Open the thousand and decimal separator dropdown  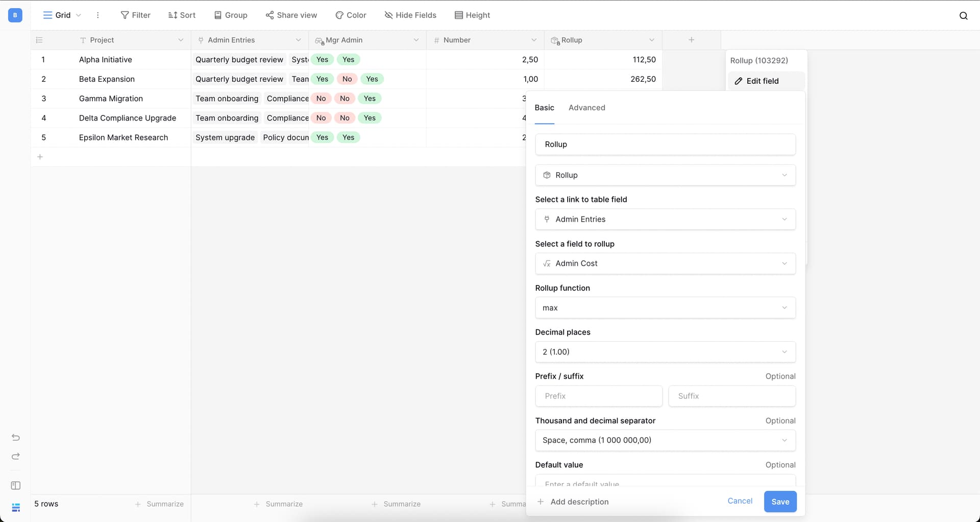click(665, 440)
